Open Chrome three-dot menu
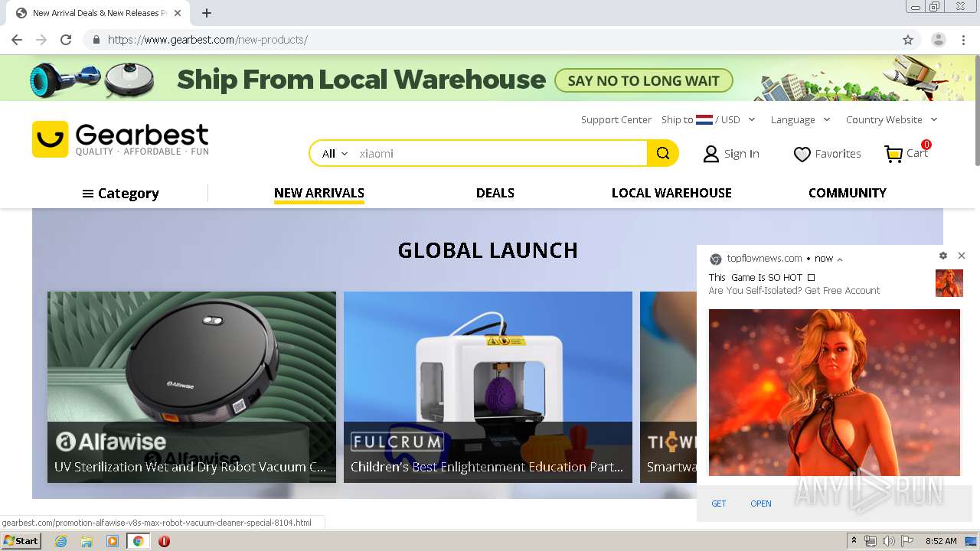This screenshot has width=980, height=551. (x=963, y=40)
